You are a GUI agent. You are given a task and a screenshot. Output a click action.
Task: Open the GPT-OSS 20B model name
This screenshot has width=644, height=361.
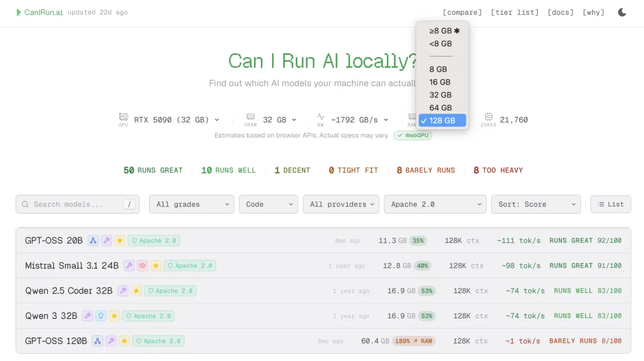click(x=54, y=240)
